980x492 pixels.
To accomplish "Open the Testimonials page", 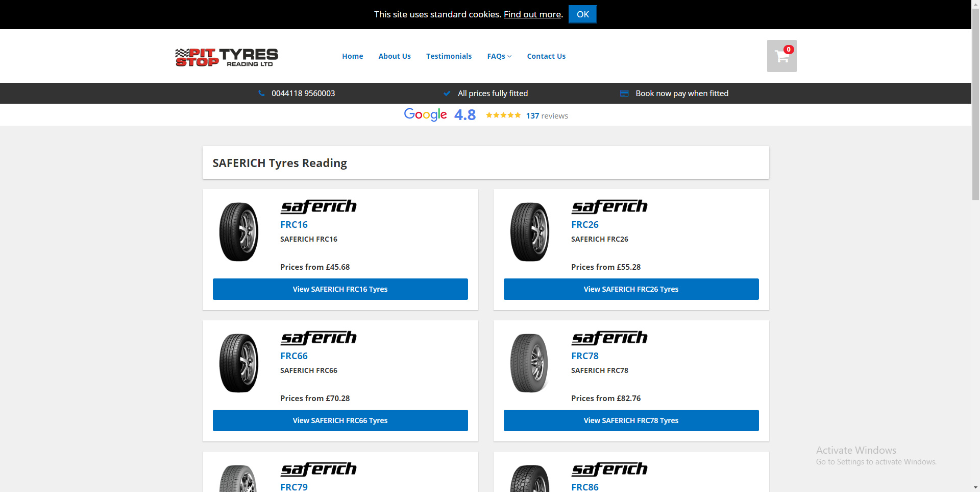I will [x=449, y=56].
